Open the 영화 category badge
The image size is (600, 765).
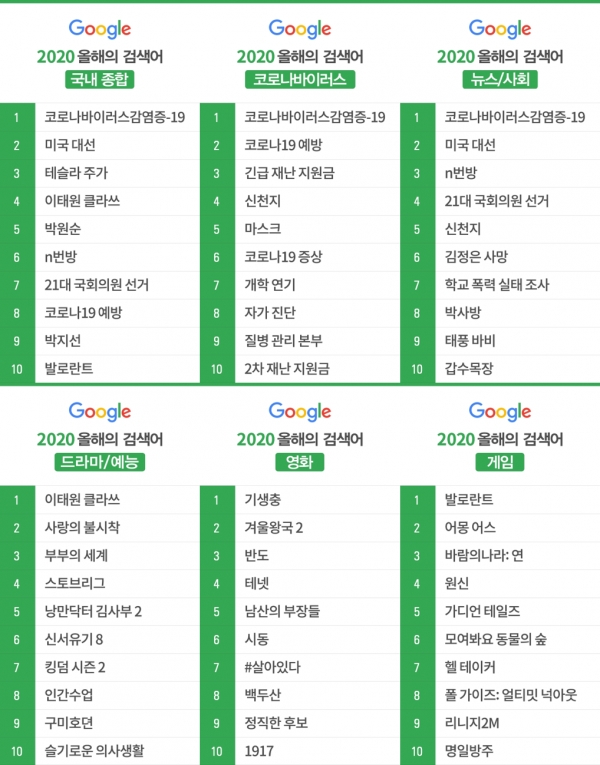point(300,462)
